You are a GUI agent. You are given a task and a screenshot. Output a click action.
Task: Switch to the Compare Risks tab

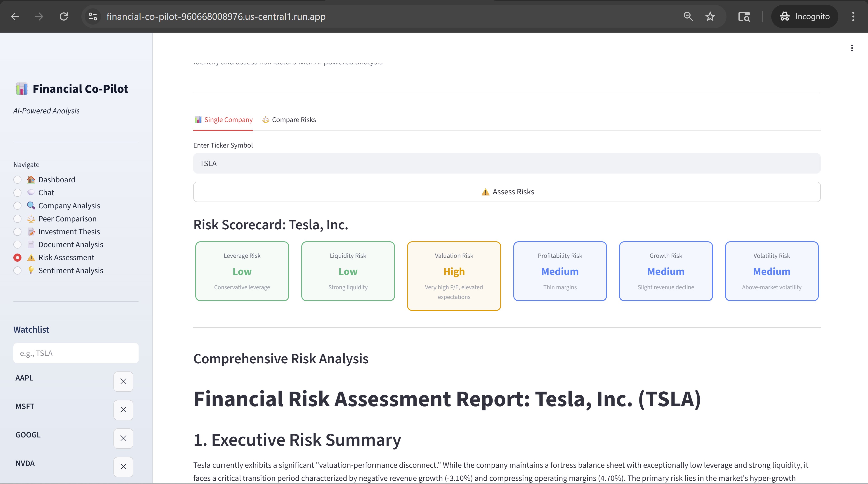pyautogui.click(x=289, y=120)
